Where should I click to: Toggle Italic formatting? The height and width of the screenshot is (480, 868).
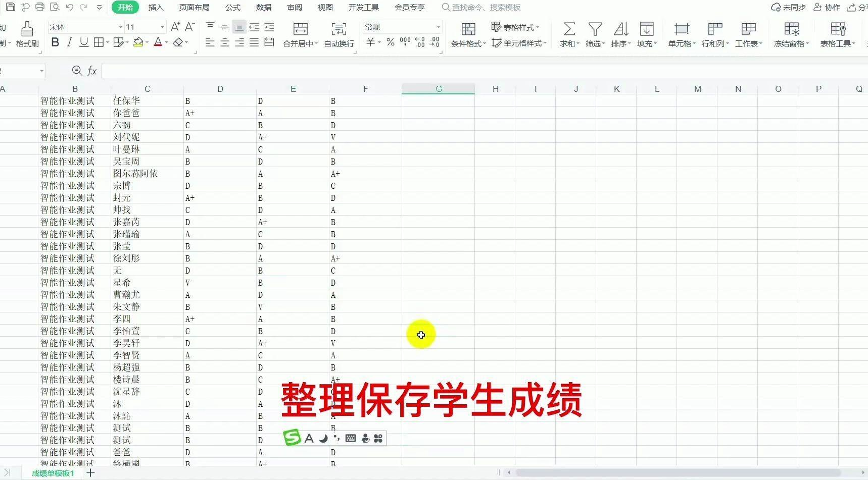[x=70, y=42]
